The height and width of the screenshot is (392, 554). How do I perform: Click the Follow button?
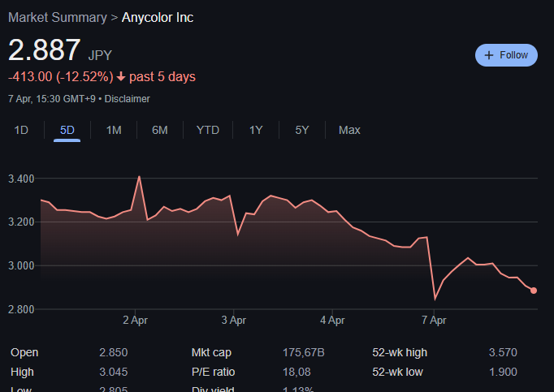pos(506,55)
